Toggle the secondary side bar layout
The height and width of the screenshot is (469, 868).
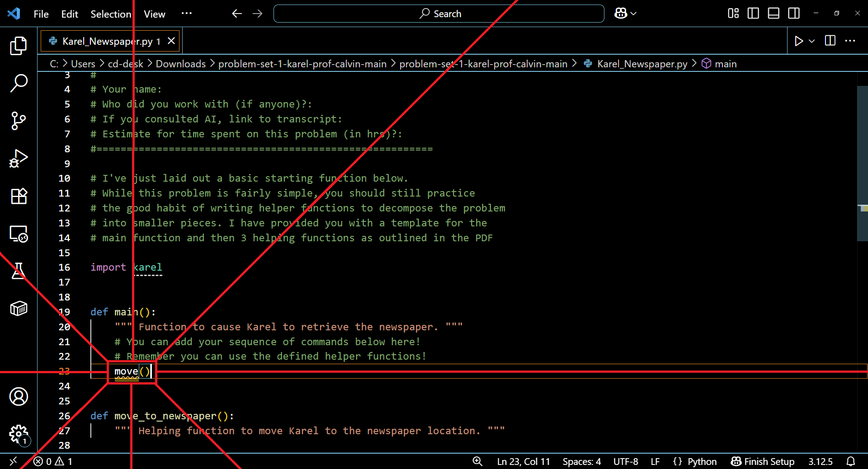coord(794,14)
